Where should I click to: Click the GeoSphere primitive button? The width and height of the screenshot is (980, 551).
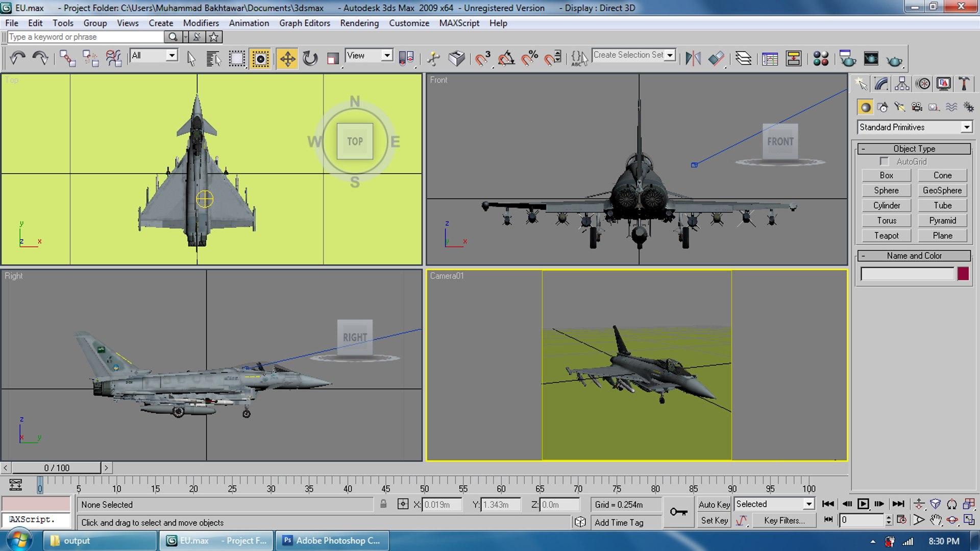942,190
